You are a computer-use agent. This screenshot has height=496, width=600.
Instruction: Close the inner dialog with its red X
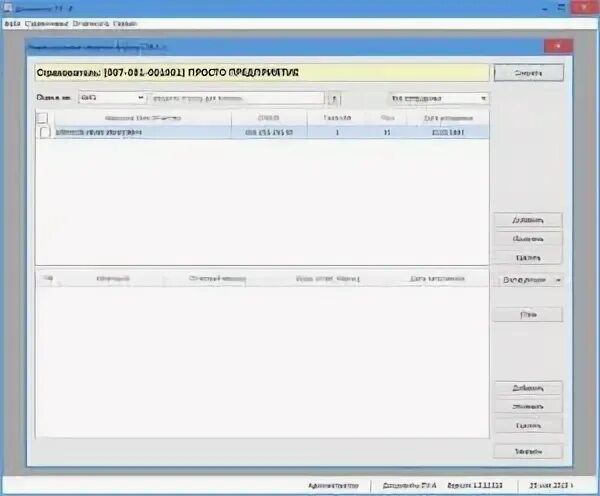coord(558,46)
